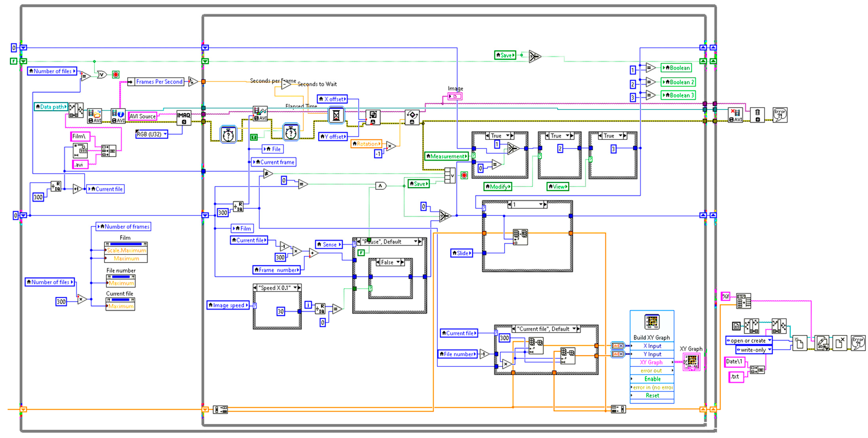Select the %f format array to string node
Screen dimensions: 868x438
pos(743,300)
